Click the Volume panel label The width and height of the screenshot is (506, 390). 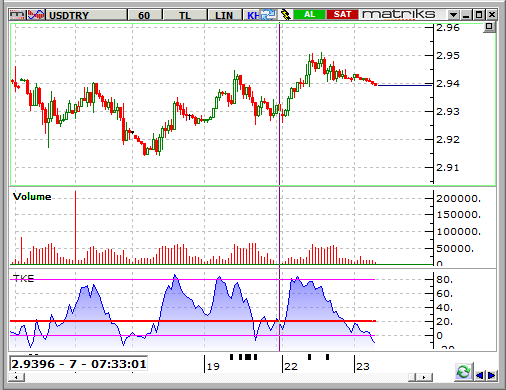coord(32,197)
